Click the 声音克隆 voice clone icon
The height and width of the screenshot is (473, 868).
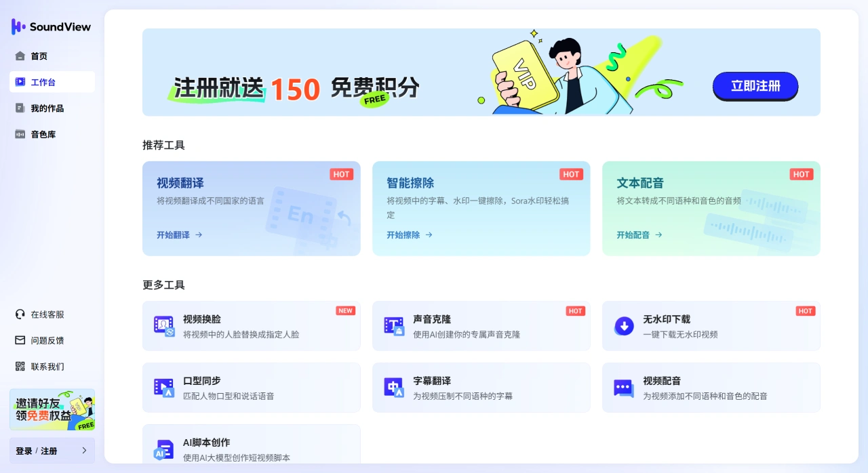[x=393, y=325]
